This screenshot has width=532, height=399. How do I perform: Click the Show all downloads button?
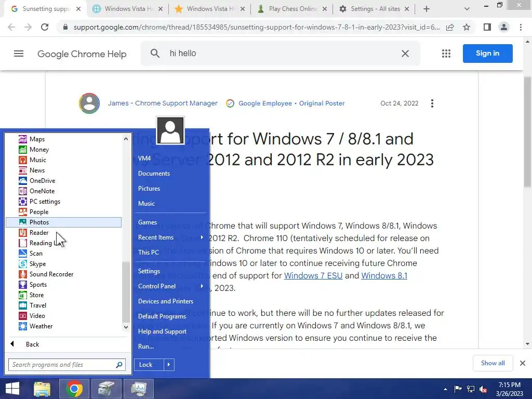(x=493, y=363)
